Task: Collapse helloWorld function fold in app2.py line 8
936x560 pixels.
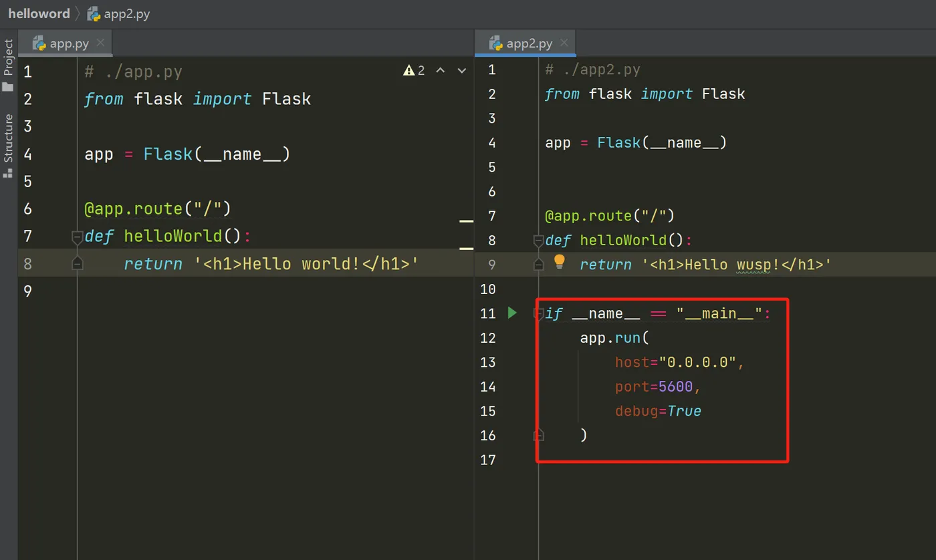Action: [x=538, y=240]
